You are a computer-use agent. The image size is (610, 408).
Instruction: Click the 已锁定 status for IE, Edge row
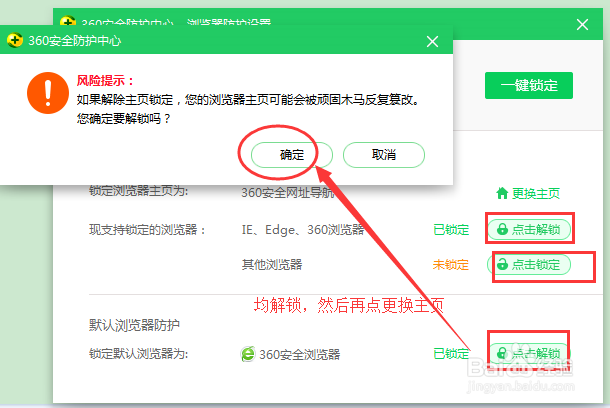(x=451, y=229)
